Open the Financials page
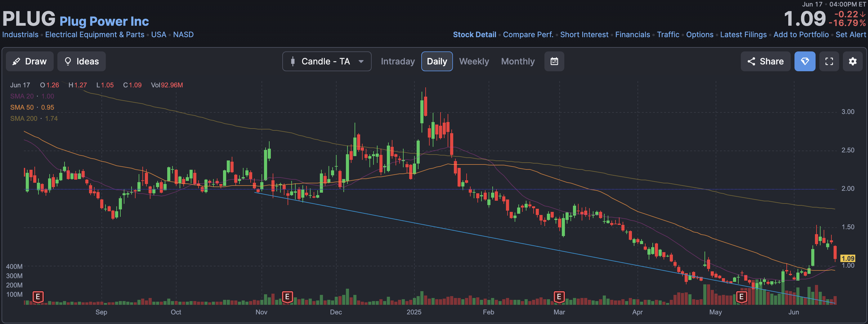The height and width of the screenshot is (324, 868). pyautogui.click(x=633, y=35)
